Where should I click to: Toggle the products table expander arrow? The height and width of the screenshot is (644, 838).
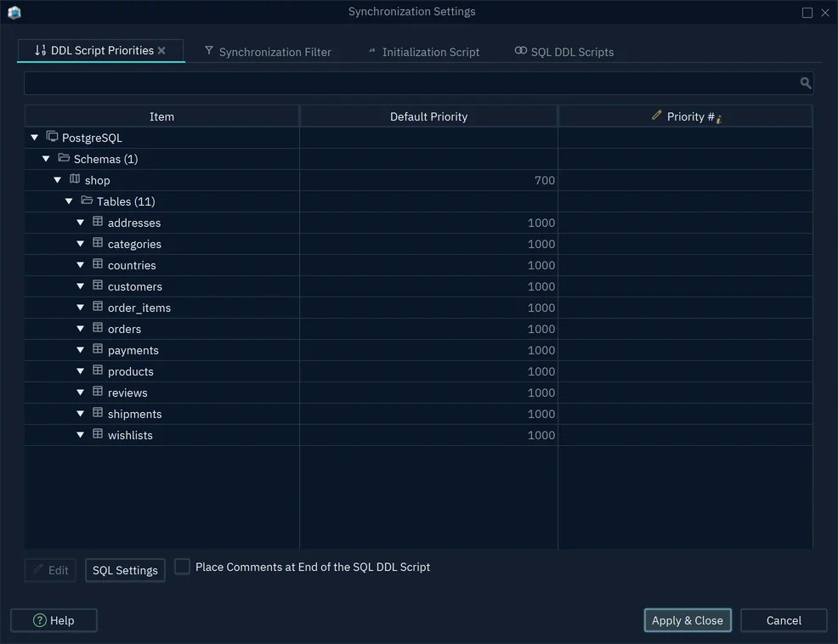pos(80,371)
